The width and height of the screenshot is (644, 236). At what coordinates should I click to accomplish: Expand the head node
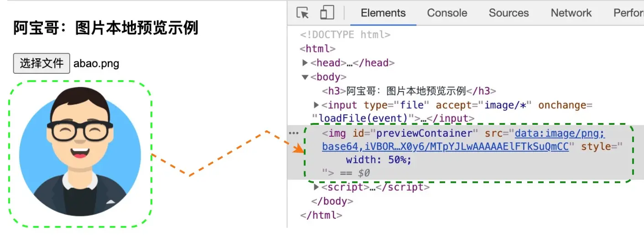[305, 63]
